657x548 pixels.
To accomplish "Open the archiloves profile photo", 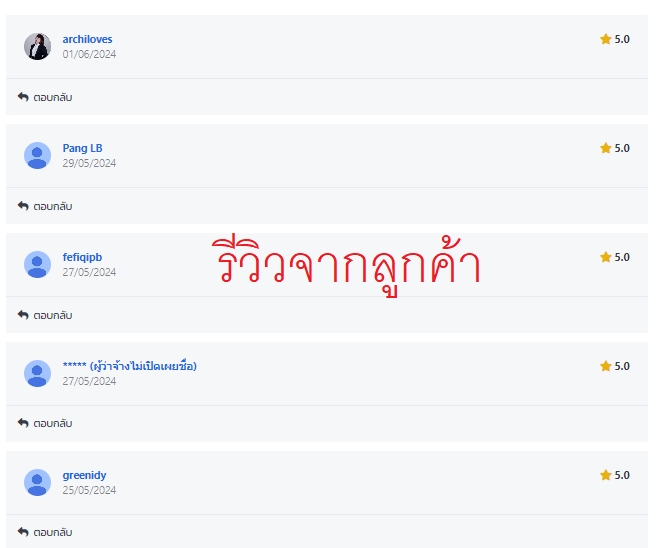I will 37,47.
